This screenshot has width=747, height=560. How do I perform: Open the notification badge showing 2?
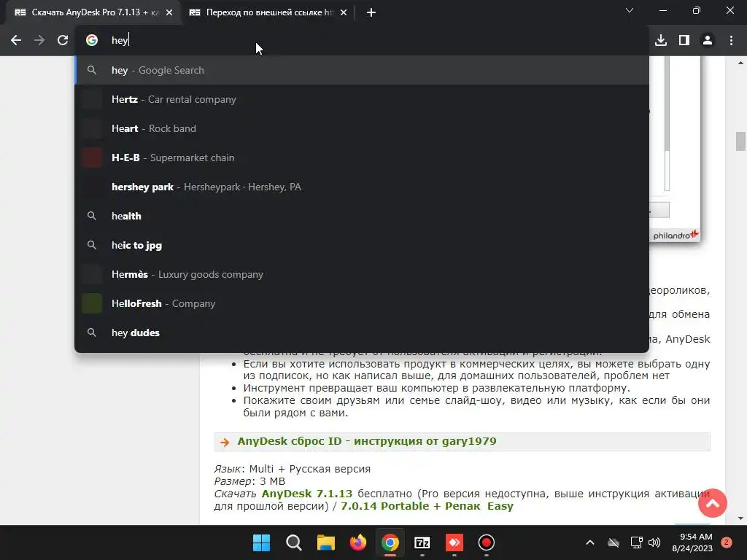pos(727,542)
